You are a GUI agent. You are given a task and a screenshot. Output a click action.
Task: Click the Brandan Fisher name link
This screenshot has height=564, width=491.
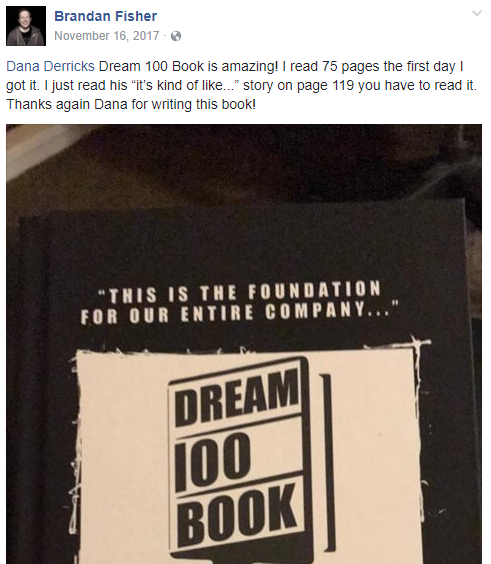click(105, 16)
